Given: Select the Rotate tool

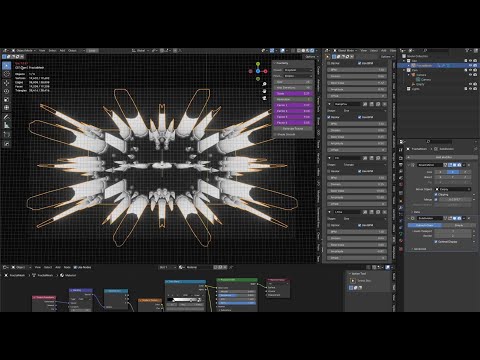Looking at the screenshot, I should pyautogui.click(x=7, y=91).
